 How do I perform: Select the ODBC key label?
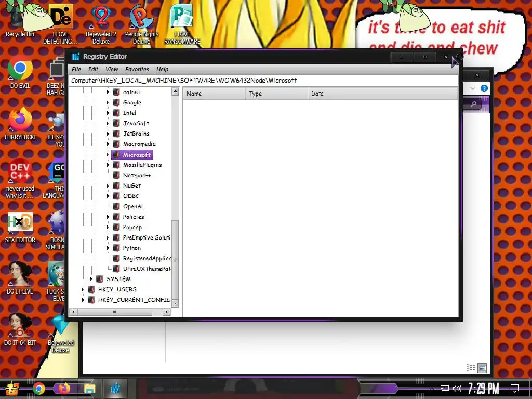pyautogui.click(x=131, y=196)
